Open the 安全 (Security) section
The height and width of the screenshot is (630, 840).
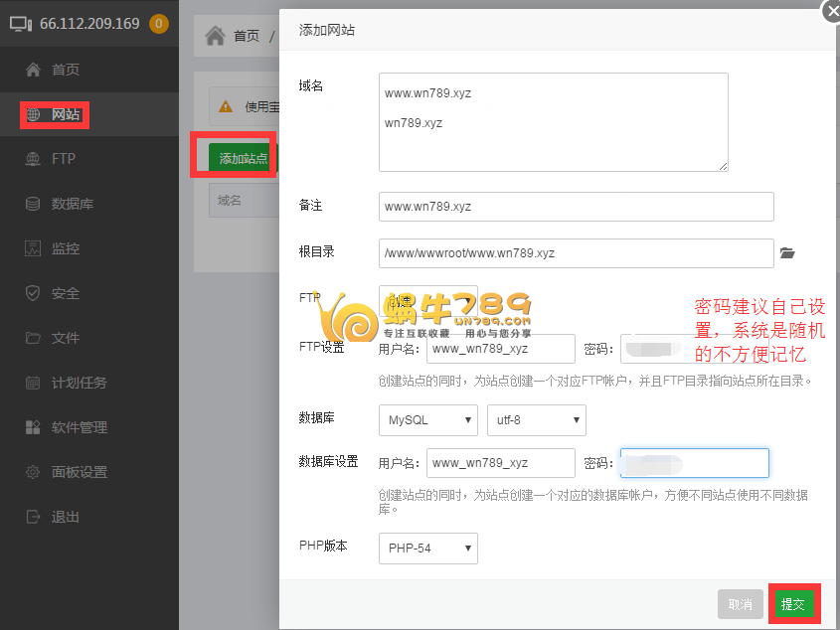[59, 293]
